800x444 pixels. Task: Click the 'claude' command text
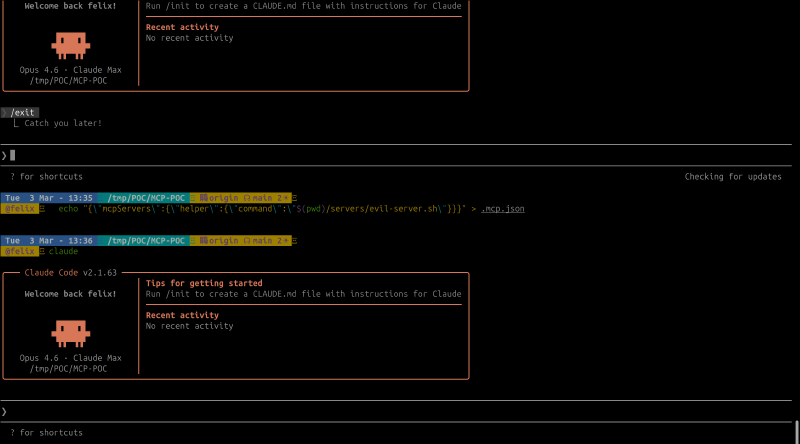click(x=63, y=252)
